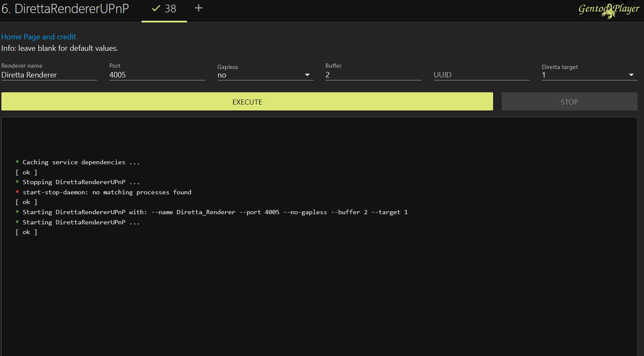Click the empty UUID input field
The width and height of the screenshot is (644, 356).
click(481, 74)
